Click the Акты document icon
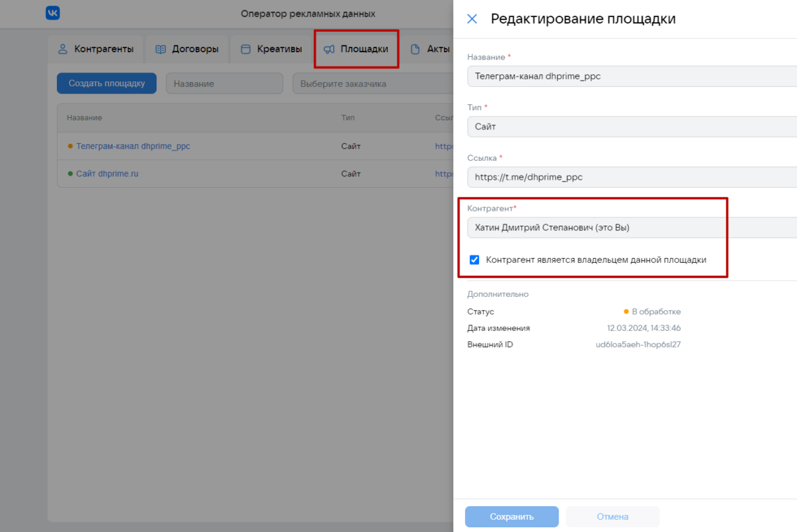This screenshot has width=797, height=532. pyautogui.click(x=415, y=49)
